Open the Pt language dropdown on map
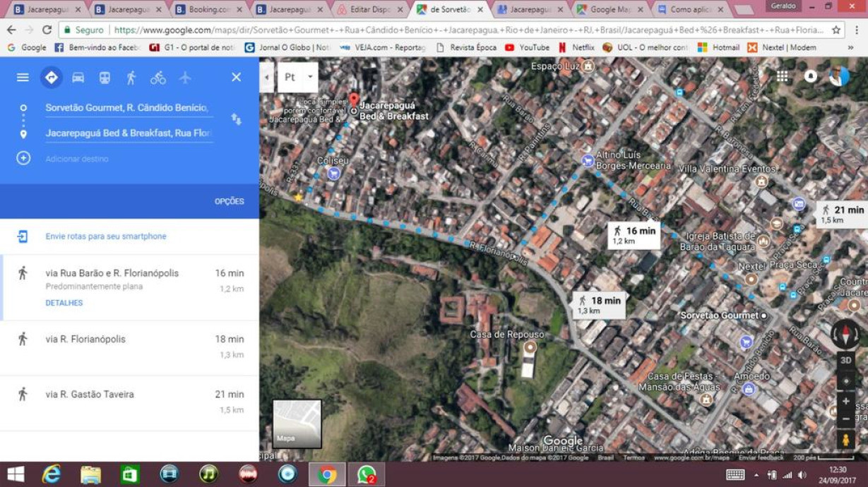 [x=298, y=78]
